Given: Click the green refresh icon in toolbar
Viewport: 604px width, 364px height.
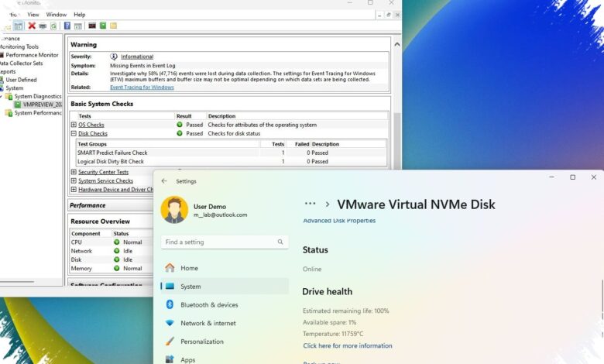Looking at the screenshot, I should pyautogui.click(x=53, y=26).
